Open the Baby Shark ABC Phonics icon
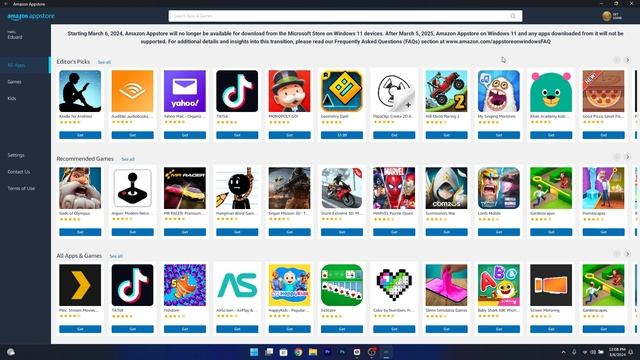 (499, 285)
